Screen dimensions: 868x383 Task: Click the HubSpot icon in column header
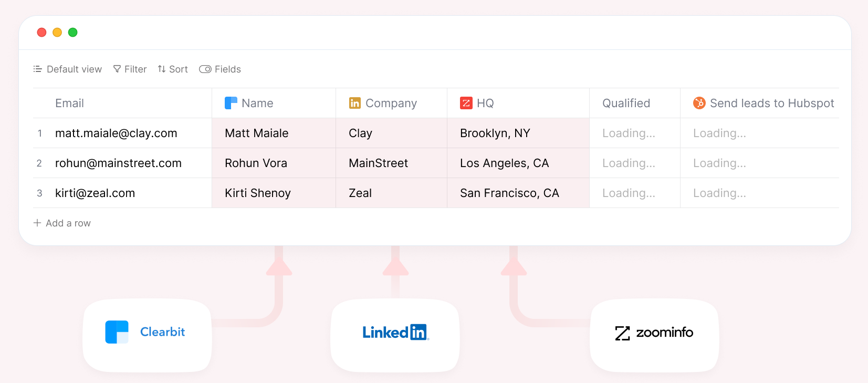(699, 103)
